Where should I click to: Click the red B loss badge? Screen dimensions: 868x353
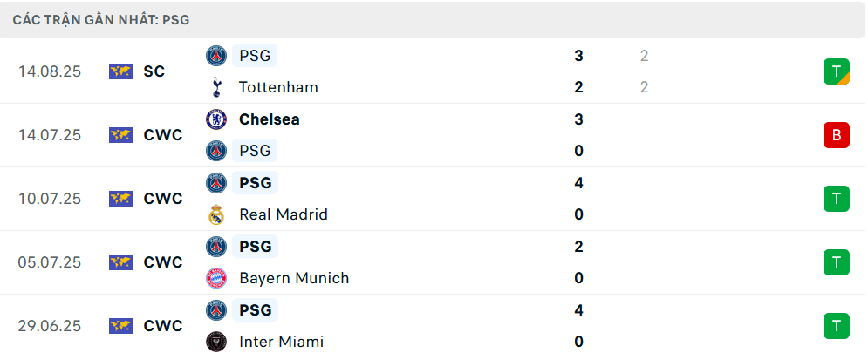836,135
